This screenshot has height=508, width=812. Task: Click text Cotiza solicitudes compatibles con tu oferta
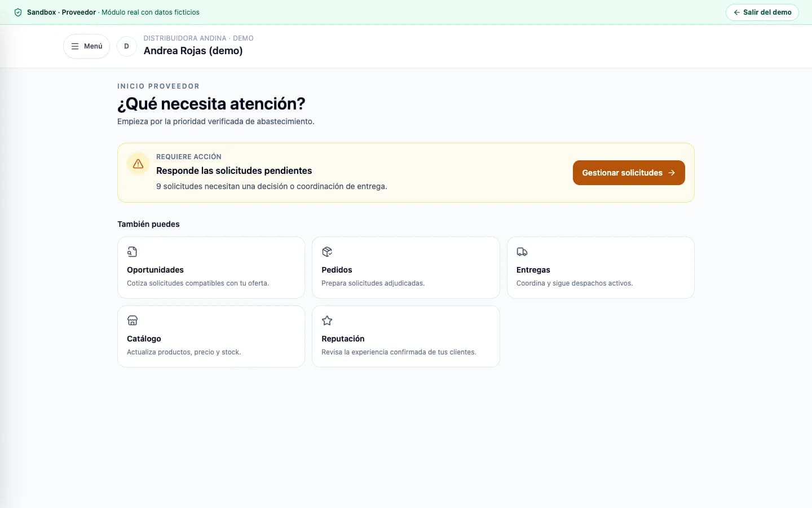[x=198, y=283]
